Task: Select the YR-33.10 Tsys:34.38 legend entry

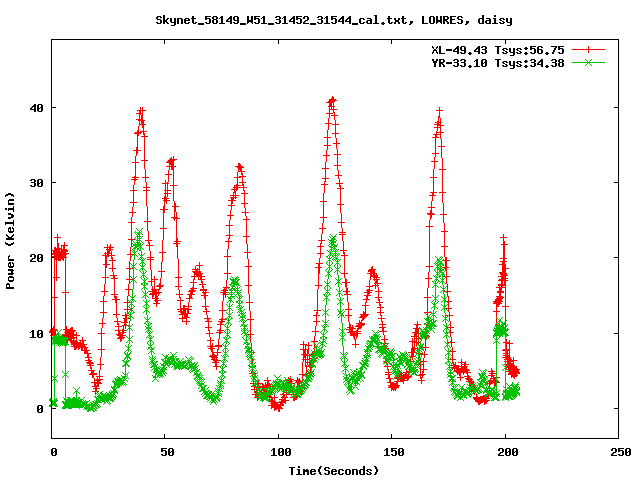Action: click(x=498, y=63)
